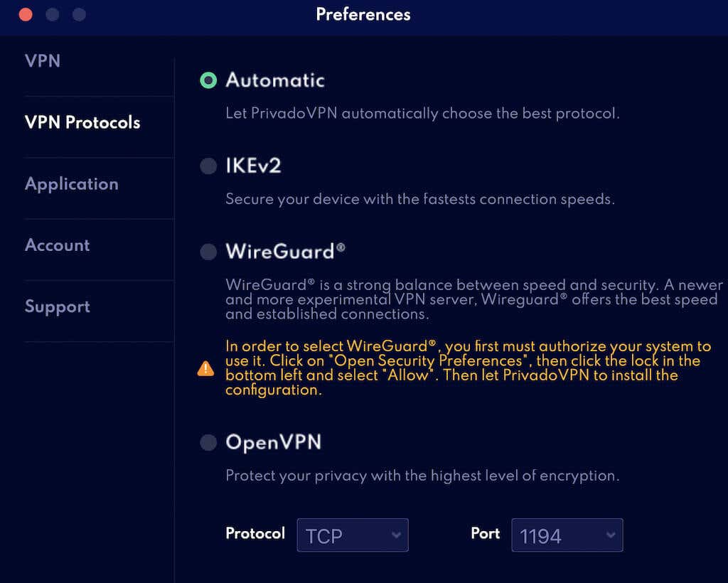Open the Support section
Viewport: 728px width, 583px height.
(57, 306)
